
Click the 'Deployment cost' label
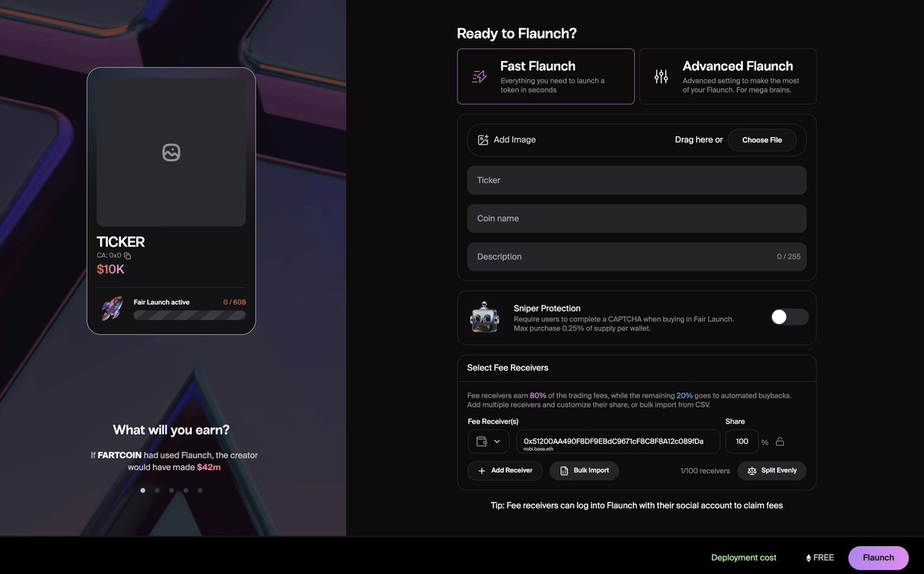tap(744, 558)
